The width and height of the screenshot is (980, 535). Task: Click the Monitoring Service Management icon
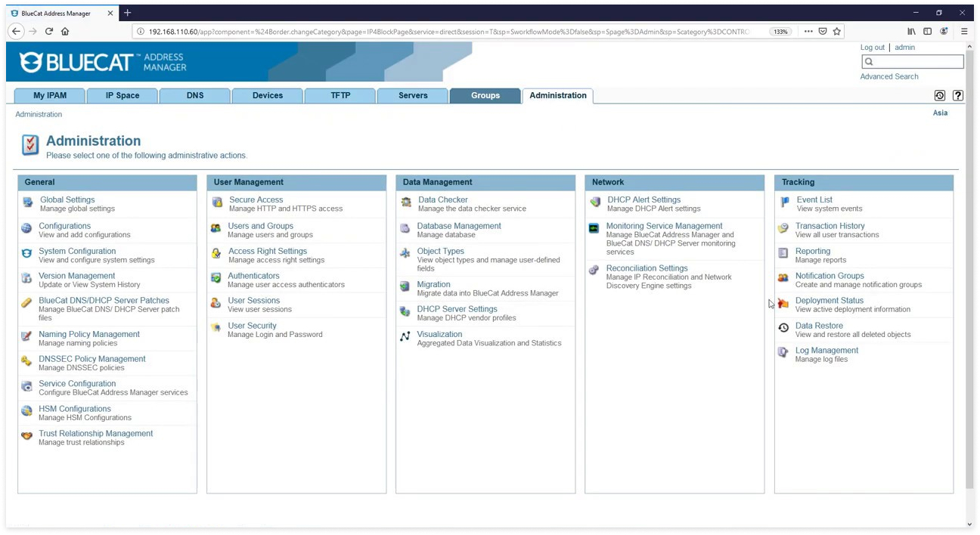(x=594, y=228)
